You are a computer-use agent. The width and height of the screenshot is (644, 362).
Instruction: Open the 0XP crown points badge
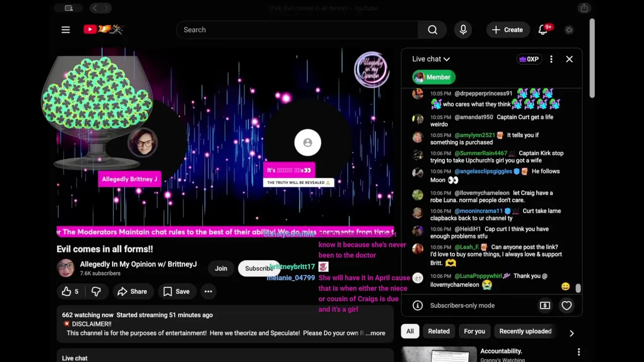pyautogui.click(x=529, y=59)
